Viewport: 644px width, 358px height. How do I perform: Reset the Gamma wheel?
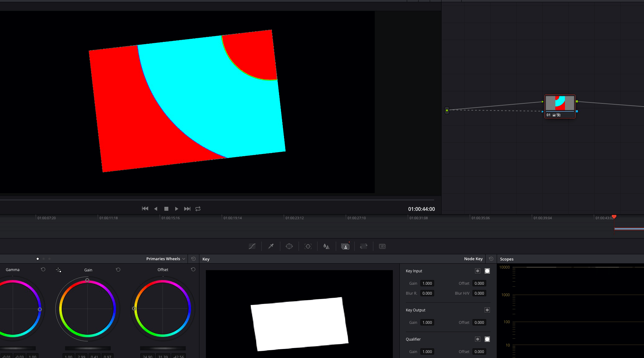coord(43,270)
